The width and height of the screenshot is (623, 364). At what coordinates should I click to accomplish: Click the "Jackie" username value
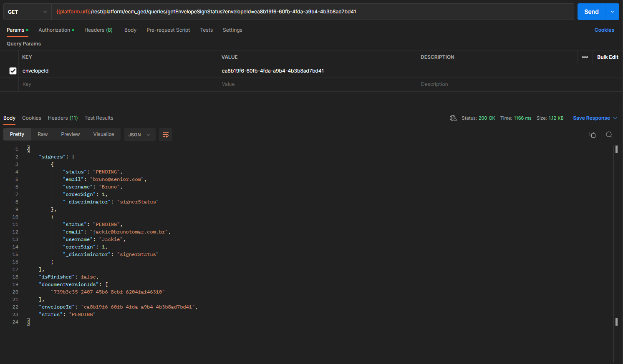(x=111, y=239)
